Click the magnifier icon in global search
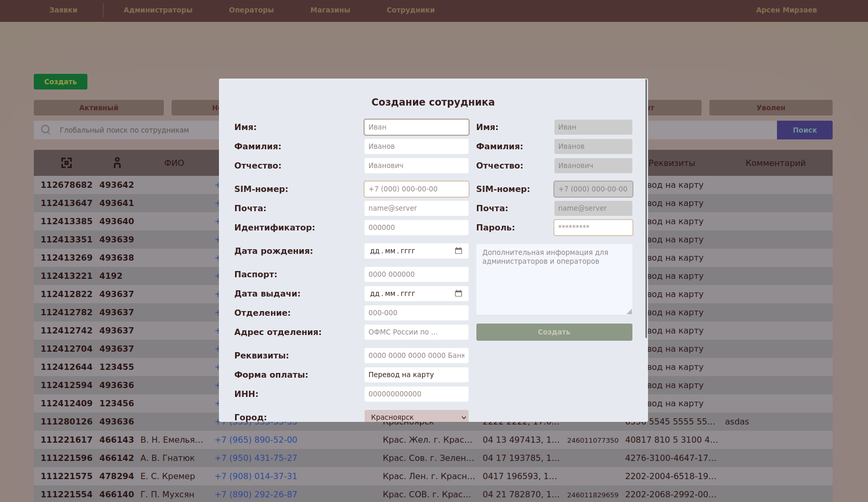 click(46, 130)
